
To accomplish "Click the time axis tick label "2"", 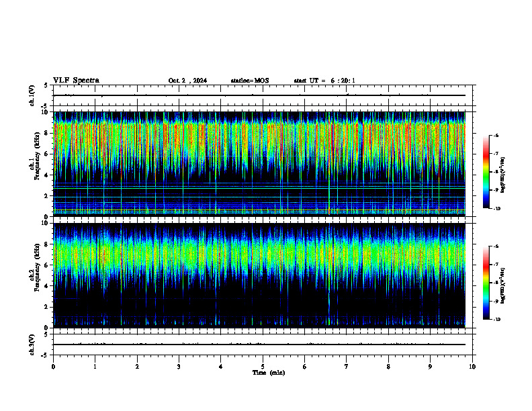I will tap(137, 367).
